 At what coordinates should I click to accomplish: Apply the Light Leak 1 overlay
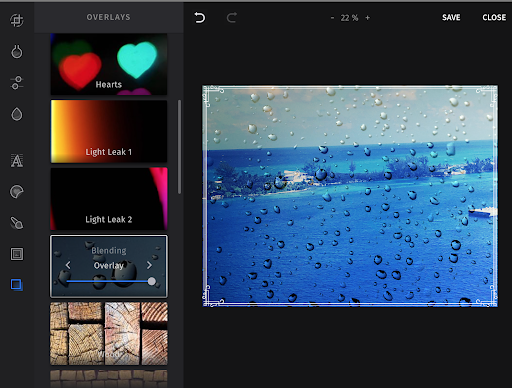[x=109, y=131]
